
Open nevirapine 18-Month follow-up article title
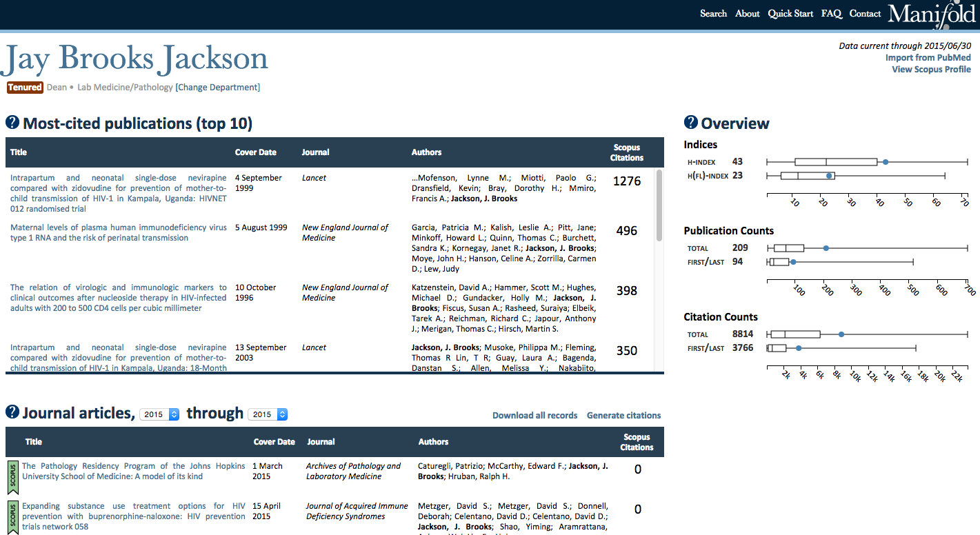pyautogui.click(x=119, y=358)
